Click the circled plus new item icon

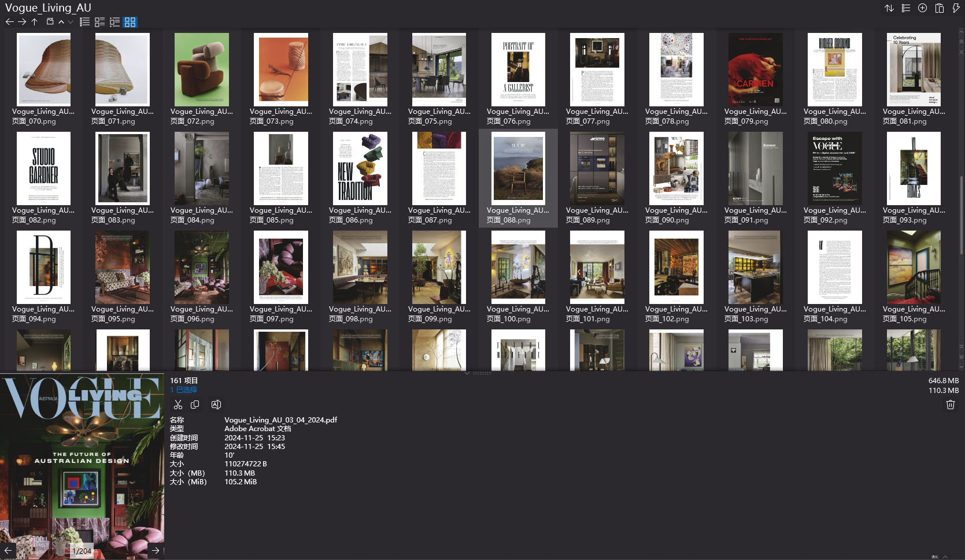pos(923,8)
